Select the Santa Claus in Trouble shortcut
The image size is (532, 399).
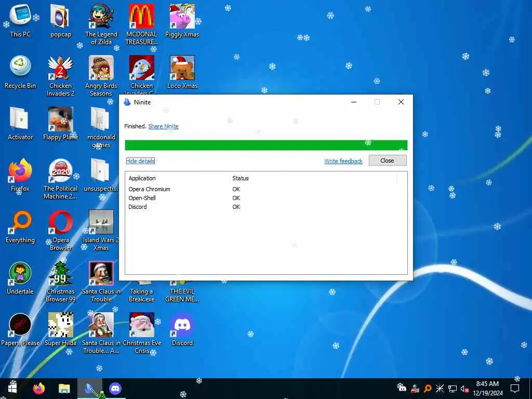point(101,282)
